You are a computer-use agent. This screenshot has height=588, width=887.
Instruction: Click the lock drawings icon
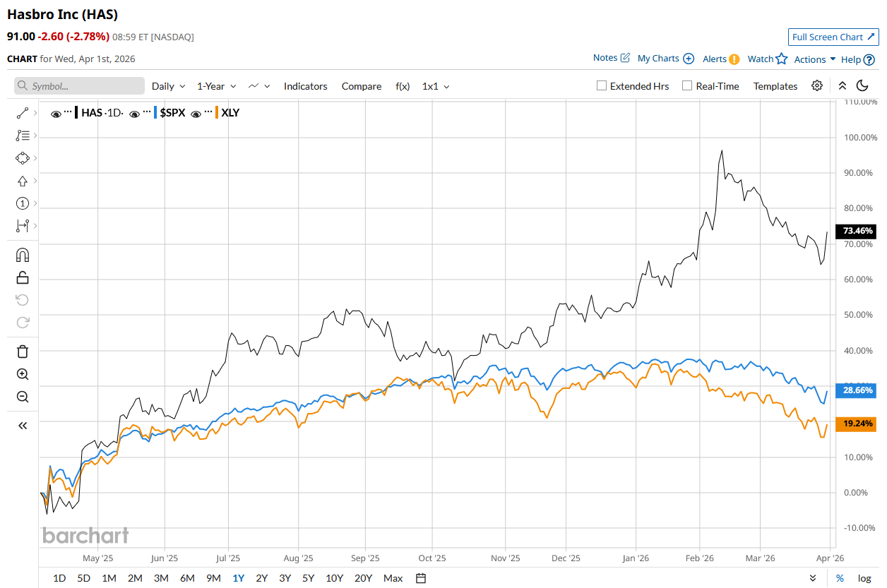pos(22,277)
